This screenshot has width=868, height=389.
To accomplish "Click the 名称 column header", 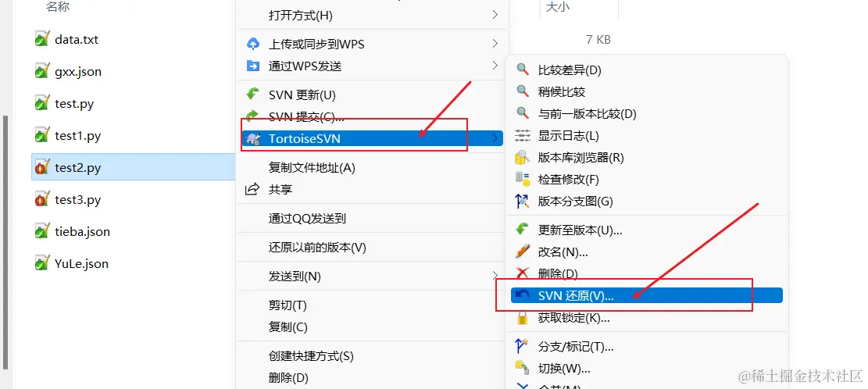I will point(58,7).
